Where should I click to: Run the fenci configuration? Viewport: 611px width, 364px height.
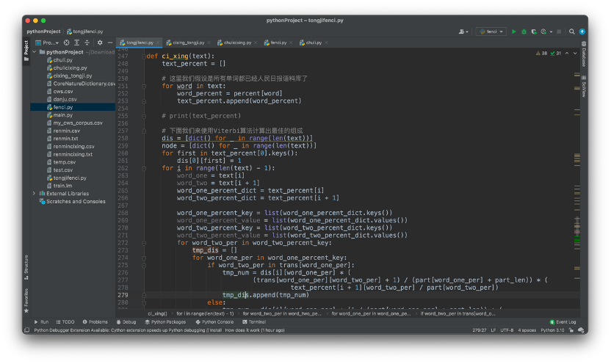point(513,32)
